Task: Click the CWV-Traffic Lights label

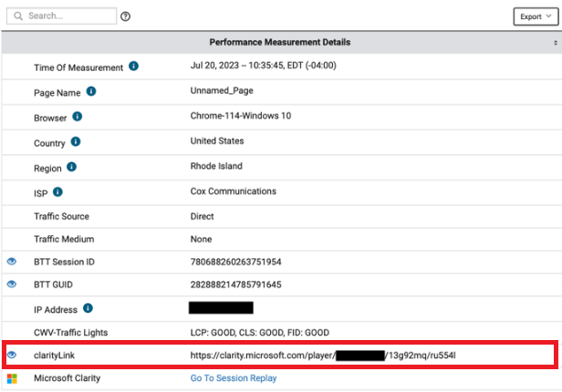Action: [x=70, y=333]
